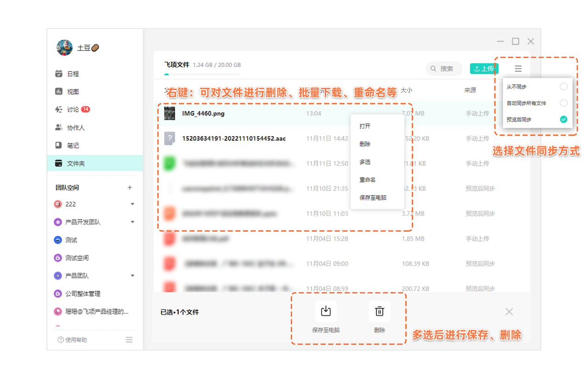Screen dimensions: 588x379
Task: Select the 协作人 collaborators icon
Action: pos(59,127)
